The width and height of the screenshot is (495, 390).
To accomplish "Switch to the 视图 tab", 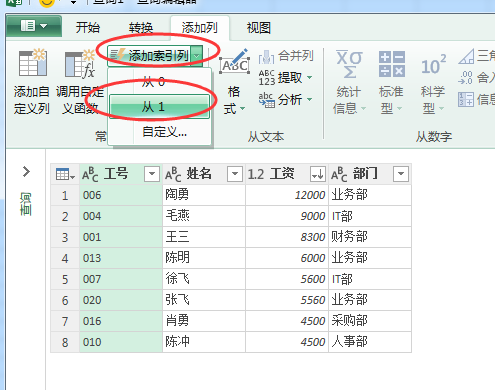I will point(258,28).
